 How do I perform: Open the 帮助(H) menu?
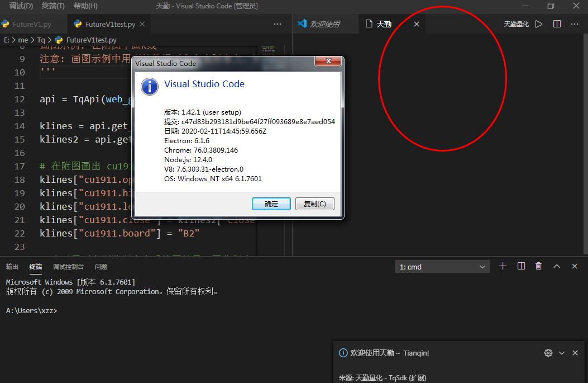click(85, 6)
